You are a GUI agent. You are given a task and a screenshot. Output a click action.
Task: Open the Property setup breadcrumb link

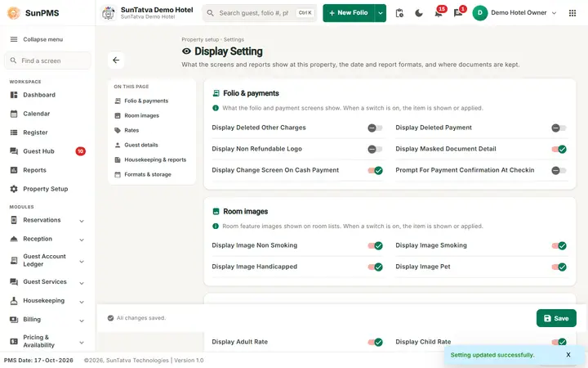200,39
